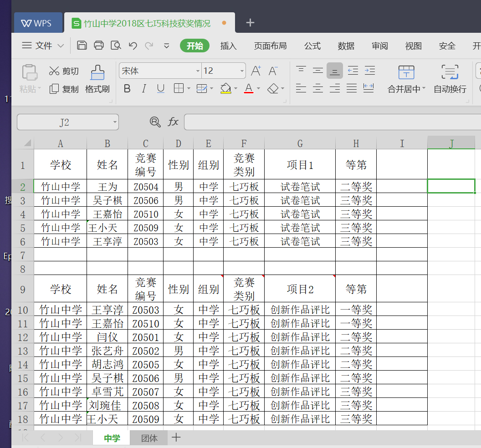Viewport: 481px width, 448px height.
Task: Open the 文件 menu dropdown arrow
Action: pos(61,46)
